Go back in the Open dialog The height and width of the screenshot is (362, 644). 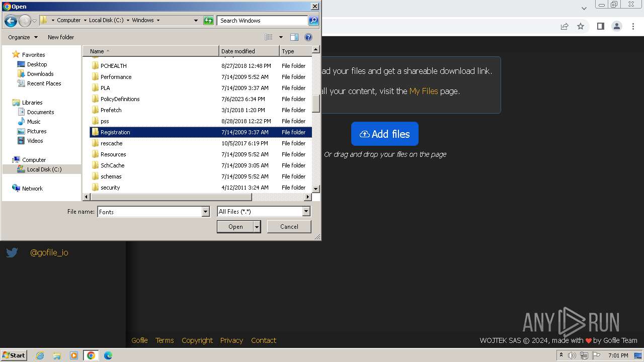point(11,21)
